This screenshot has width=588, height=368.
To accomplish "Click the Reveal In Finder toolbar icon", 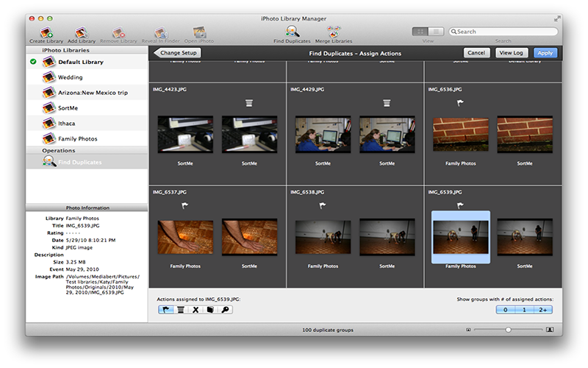I will click(160, 33).
